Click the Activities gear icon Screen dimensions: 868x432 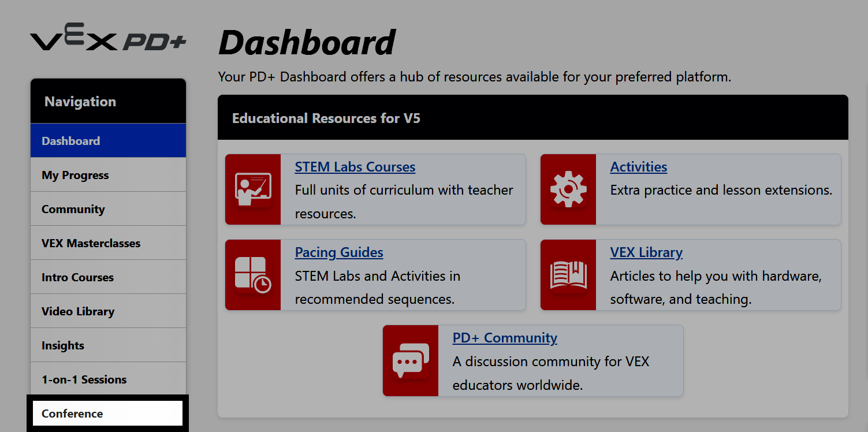point(568,189)
